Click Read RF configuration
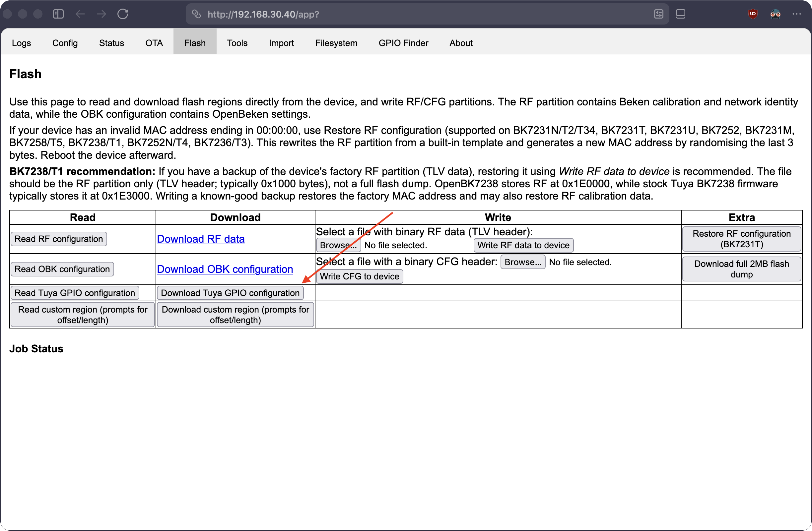The width and height of the screenshot is (812, 531). (59, 239)
